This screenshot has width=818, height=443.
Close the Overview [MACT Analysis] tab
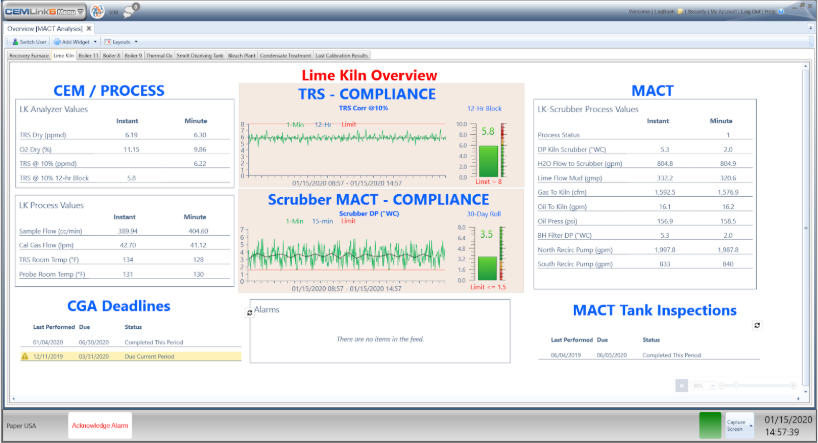(x=89, y=29)
